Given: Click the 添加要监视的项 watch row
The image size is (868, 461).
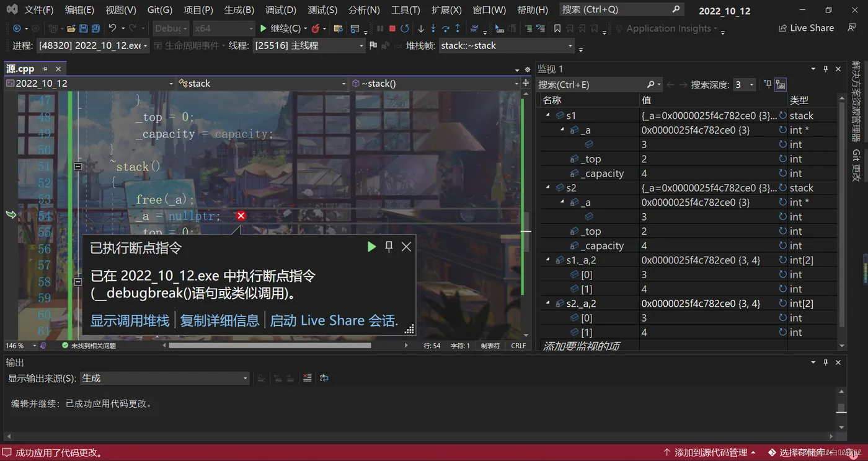Looking at the screenshot, I should pyautogui.click(x=582, y=346).
